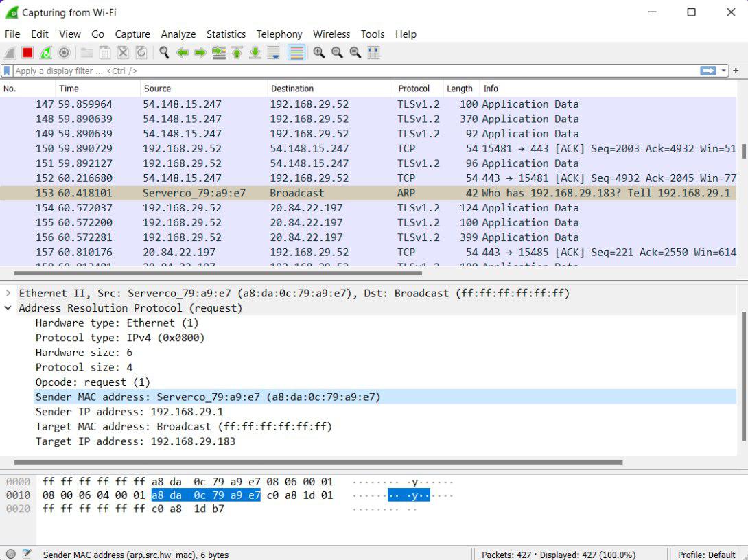748x560 pixels.
Task: Open the Go menu
Action: click(x=98, y=34)
